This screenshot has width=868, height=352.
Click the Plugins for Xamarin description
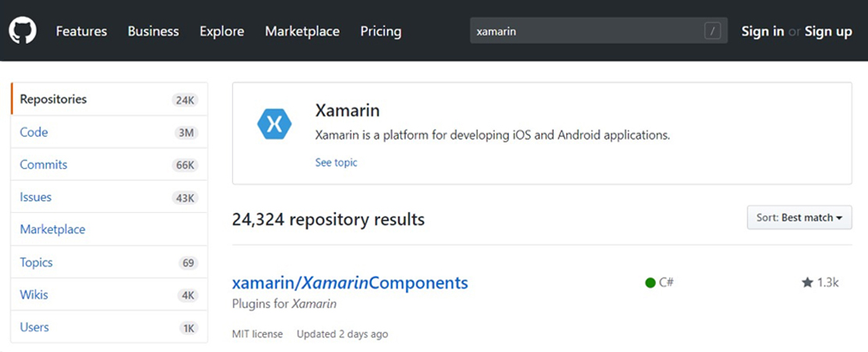click(x=284, y=304)
